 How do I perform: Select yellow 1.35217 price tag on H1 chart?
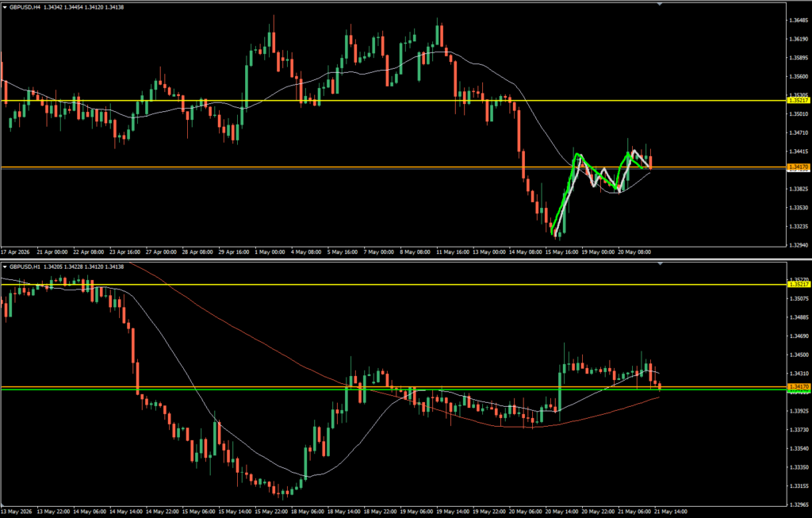point(799,284)
